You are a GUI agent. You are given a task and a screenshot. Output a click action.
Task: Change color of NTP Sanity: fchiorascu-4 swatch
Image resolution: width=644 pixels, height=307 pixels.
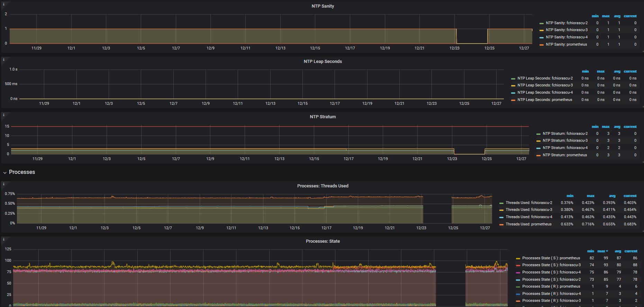click(x=541, y=38)
